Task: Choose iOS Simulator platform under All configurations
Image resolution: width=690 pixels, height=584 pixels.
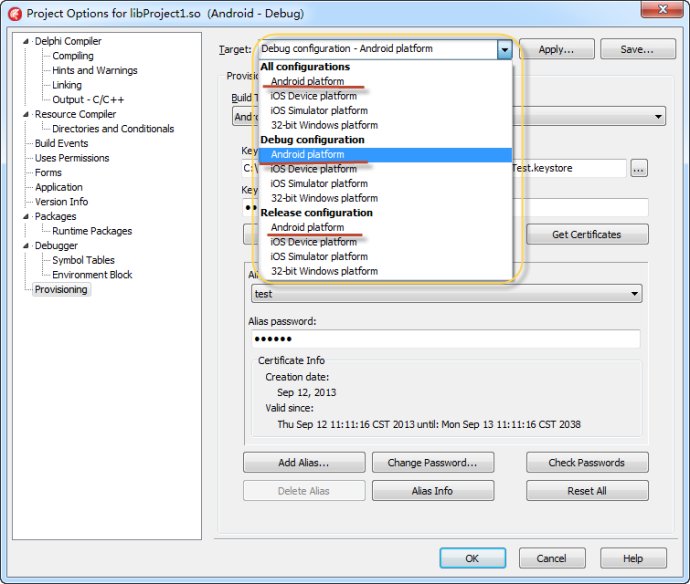Action: click(319, 110)
